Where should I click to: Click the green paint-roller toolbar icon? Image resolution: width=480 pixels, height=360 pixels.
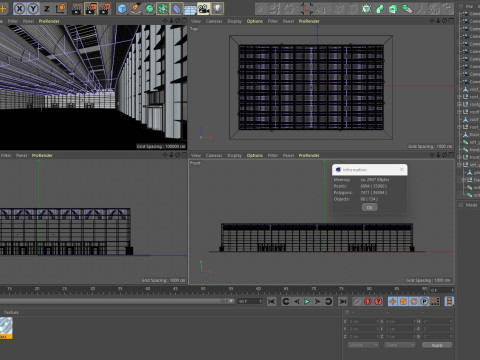(407, 9)
